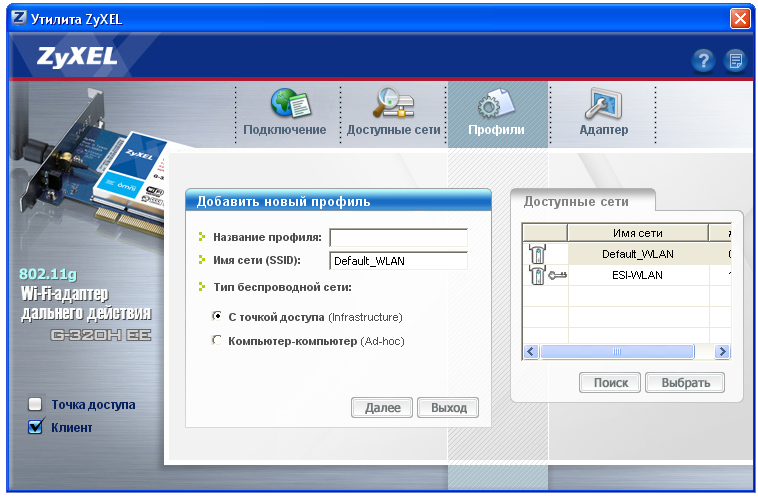Viewport: 758px width, 499px height.
Task: Click the Далее button
Action: (x=382, y=408)
